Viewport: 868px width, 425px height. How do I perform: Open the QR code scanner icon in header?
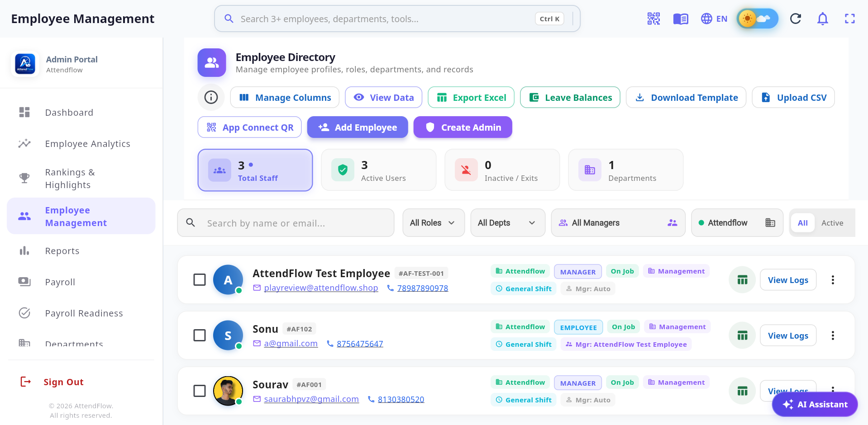pyautogui.click(x=653, y=19)
